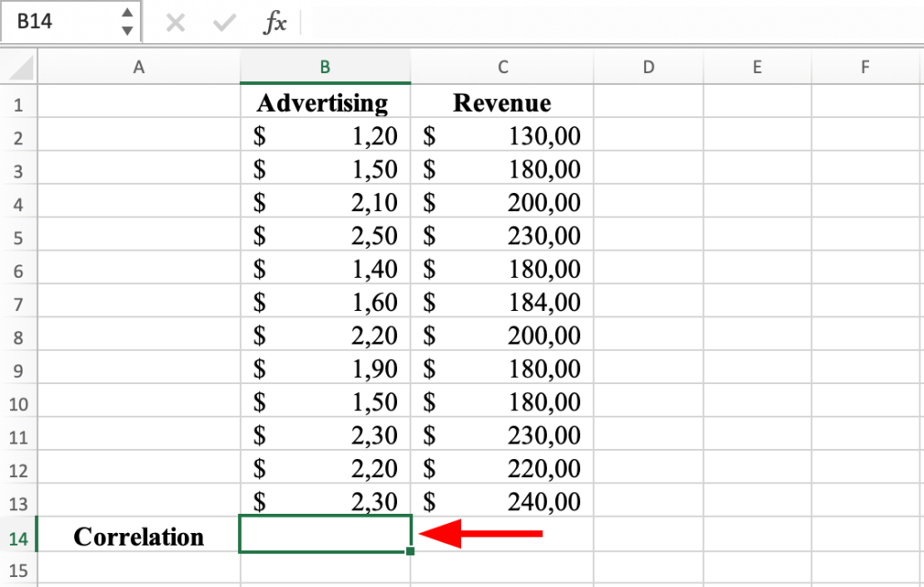Select the cell with value 240,00
The image size is (924, 587).
click(502, 502)
